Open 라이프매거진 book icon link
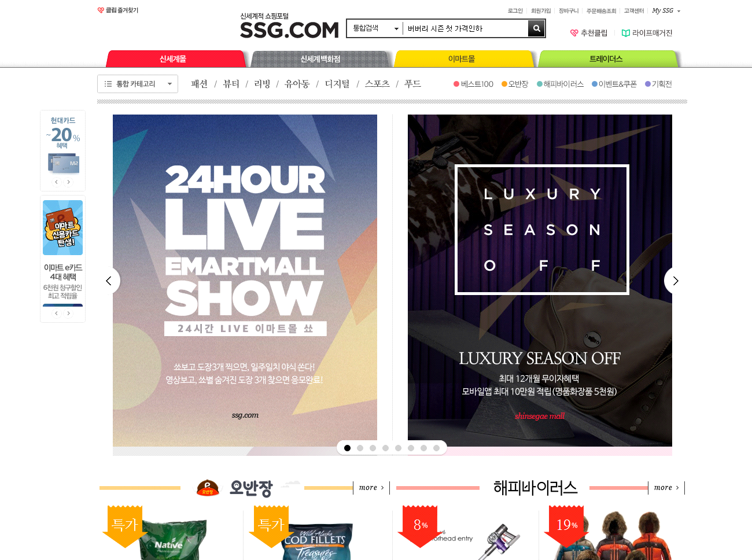The image size is (752, 560). point(625,33)
